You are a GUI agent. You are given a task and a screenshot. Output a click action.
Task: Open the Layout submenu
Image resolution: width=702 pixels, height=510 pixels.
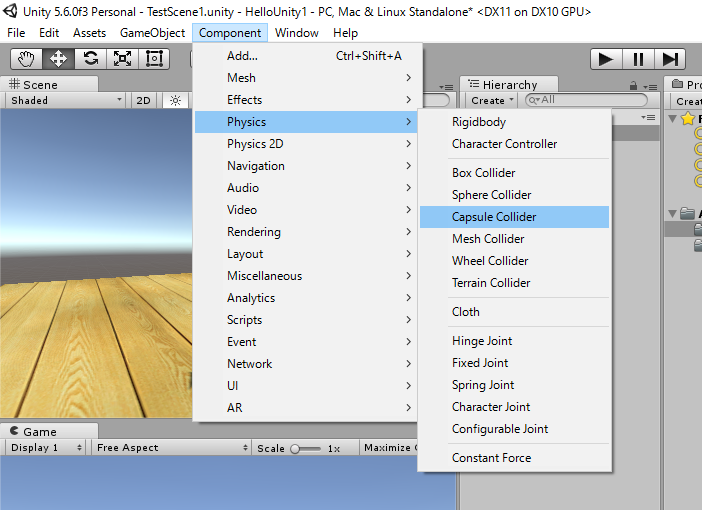click(306, 253)
